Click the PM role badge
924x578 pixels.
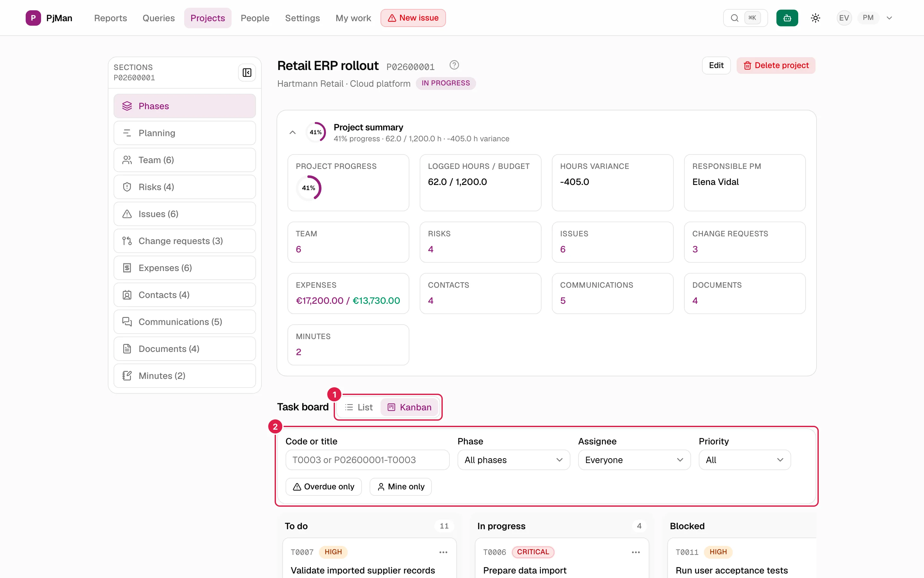tap(868, 18)
